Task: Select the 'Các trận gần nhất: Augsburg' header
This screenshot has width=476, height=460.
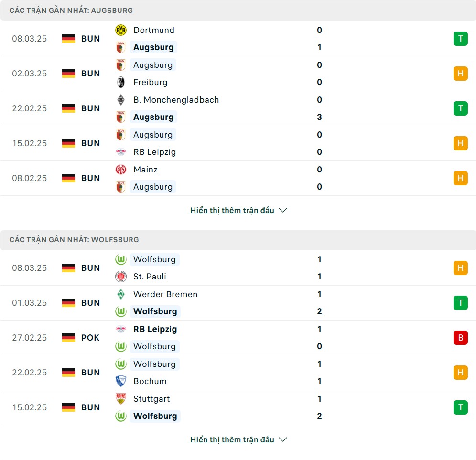Action: (238, 11)
